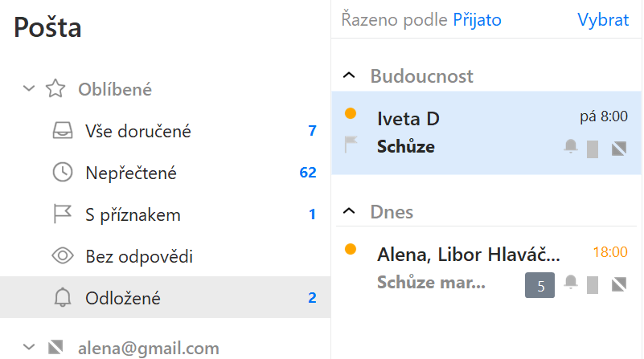
Task: Toggle the unread orange dot on Iveta D
Action: (x=351, y=113)
